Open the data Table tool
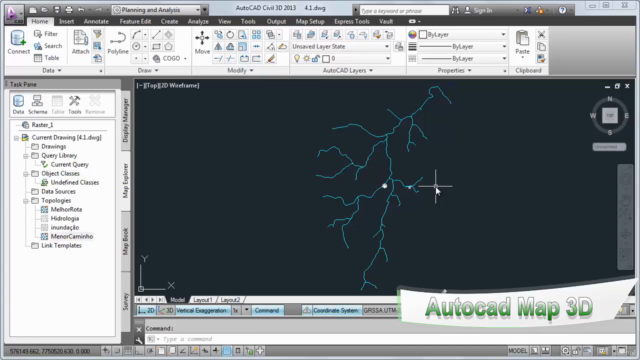Screen dimensions: 640x360 coord(47,58)
